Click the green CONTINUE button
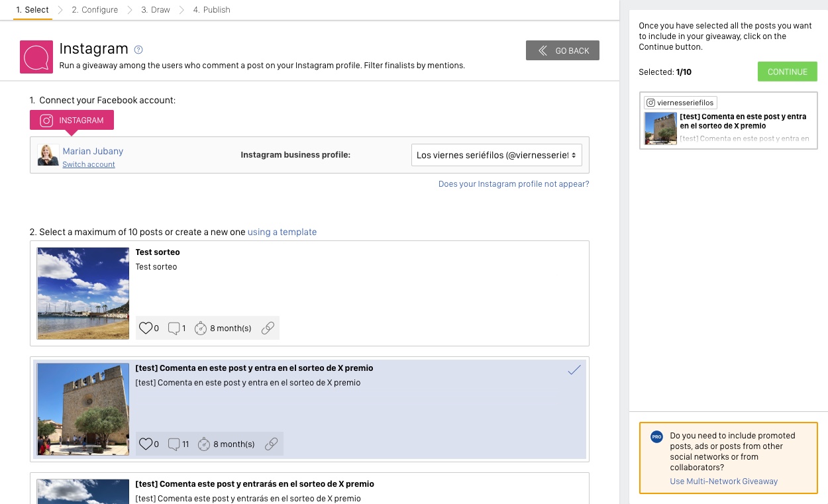 point(788,72)
